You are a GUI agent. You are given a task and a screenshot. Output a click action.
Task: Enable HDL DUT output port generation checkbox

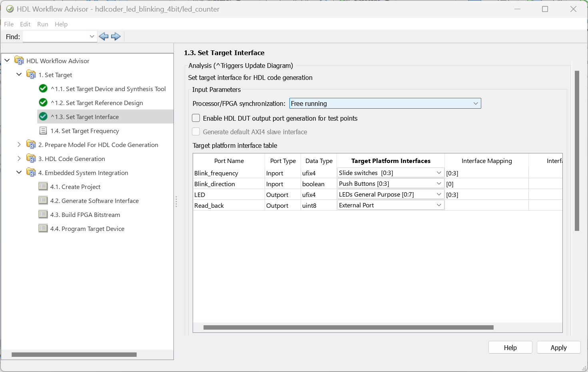tap(196, 118)
